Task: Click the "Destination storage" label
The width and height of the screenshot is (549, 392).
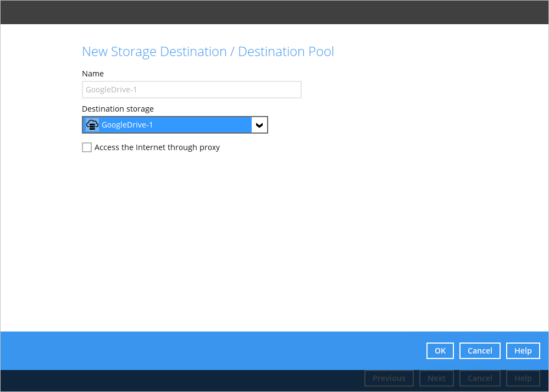Action: click(118, 109)
